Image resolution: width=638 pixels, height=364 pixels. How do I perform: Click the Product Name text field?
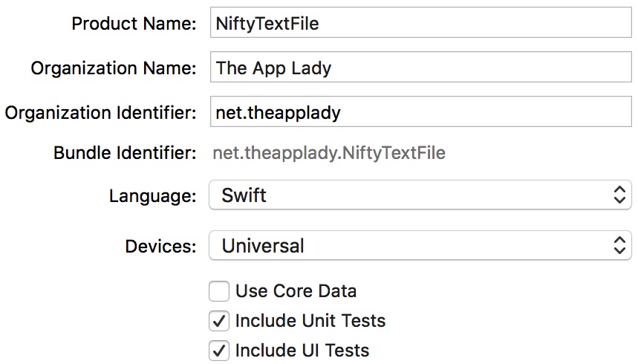pyautogui.click(x=420, y=23)
